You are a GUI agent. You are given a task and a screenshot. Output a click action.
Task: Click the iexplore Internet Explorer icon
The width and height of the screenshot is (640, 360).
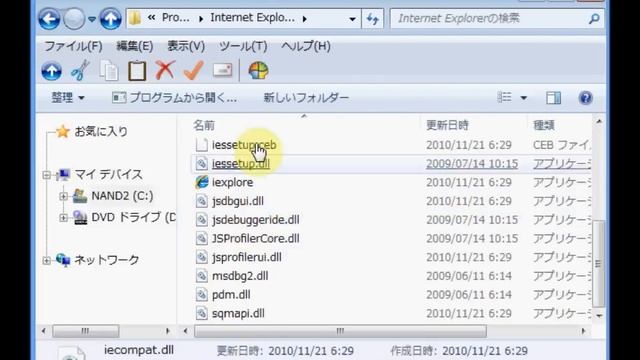(x=202, y=182)
